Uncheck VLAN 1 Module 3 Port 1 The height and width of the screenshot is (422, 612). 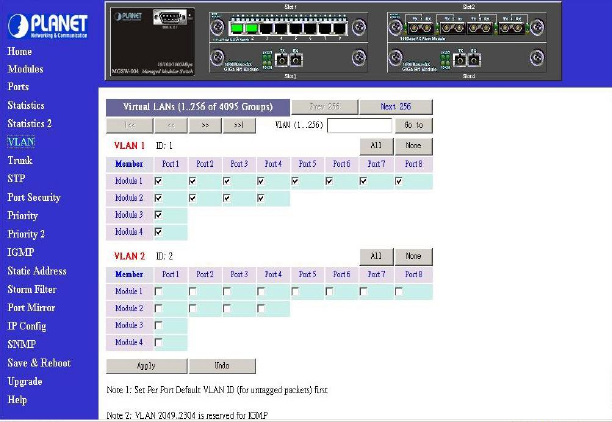tap(158, 215)
